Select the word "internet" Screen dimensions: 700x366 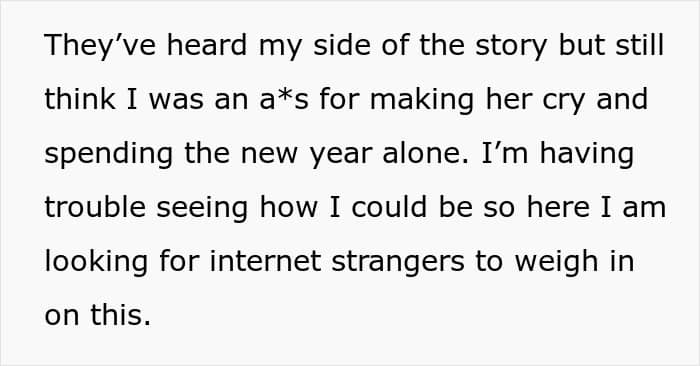tap(265, 261)
